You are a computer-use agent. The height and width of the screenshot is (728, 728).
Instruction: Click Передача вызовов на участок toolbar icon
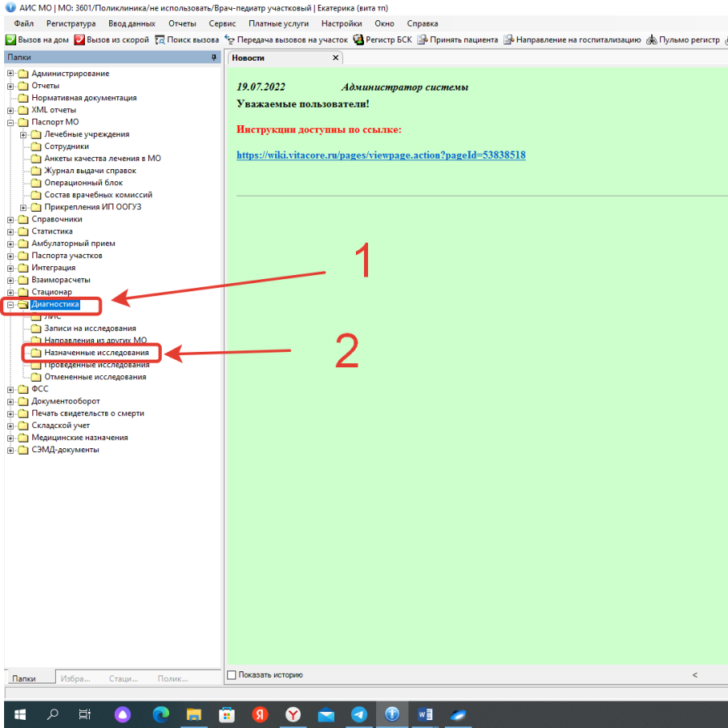click(230, 40)
